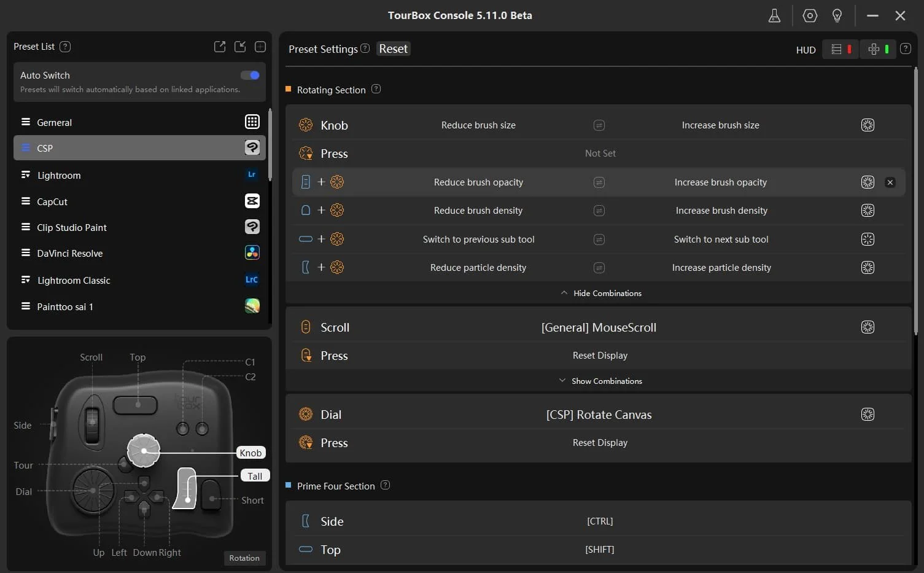Open Preset List help question mark
Viewport: 924px width, 573px height.
point(65,47)
